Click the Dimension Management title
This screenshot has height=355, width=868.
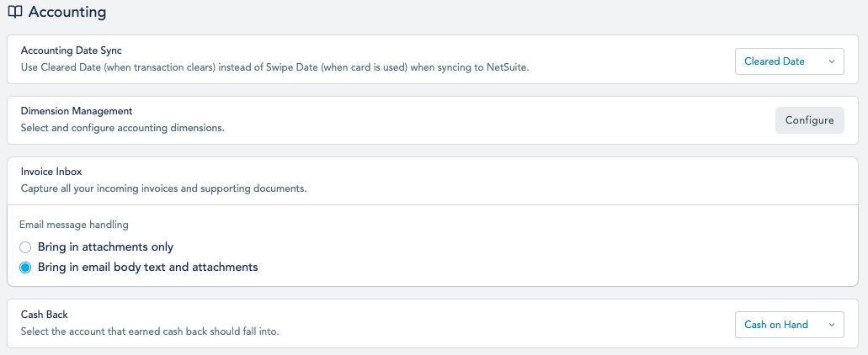coord(77,110)
